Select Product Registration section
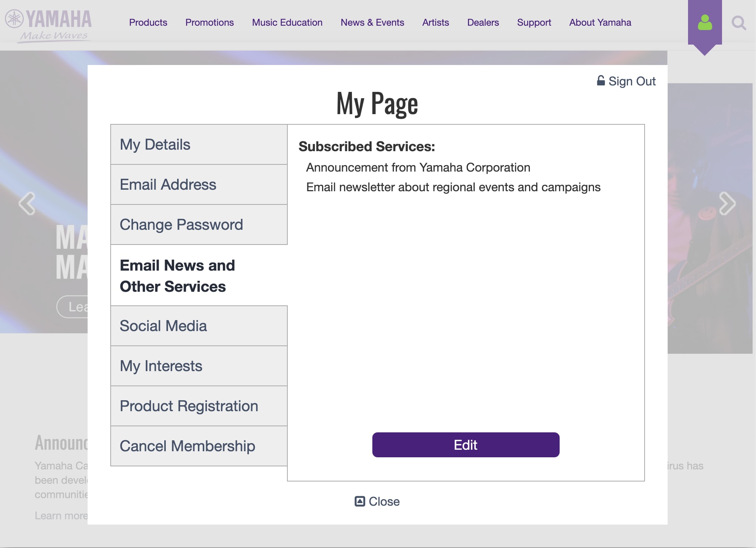The height and width of the screenshot is (548, 756). click(x=199, y=405)
